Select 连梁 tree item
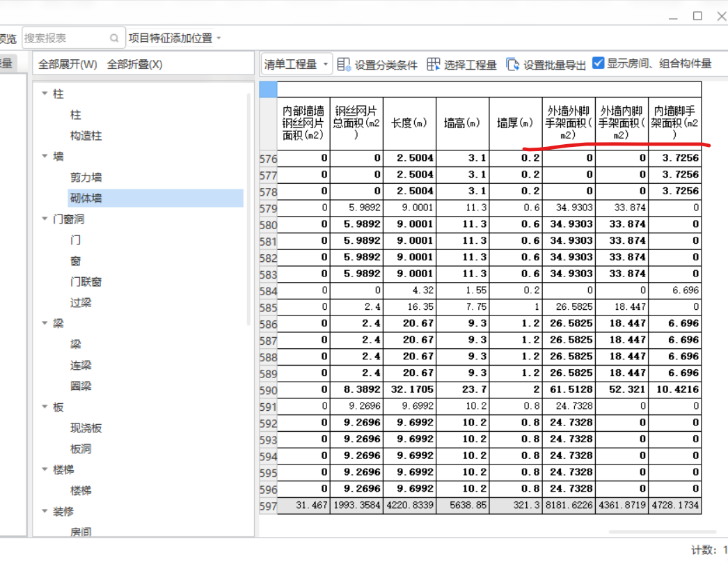728x562 pixels. click(81, 366)
